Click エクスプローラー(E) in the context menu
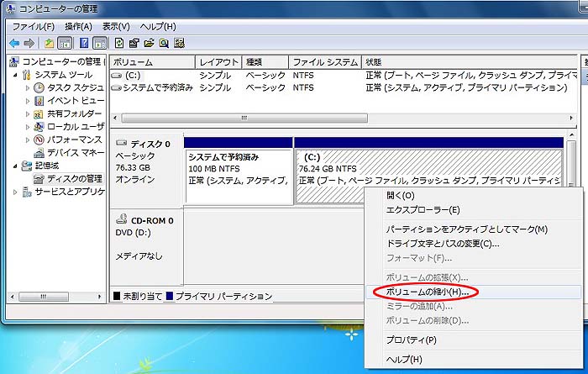 pyautogui.click(x=423, y=210)
